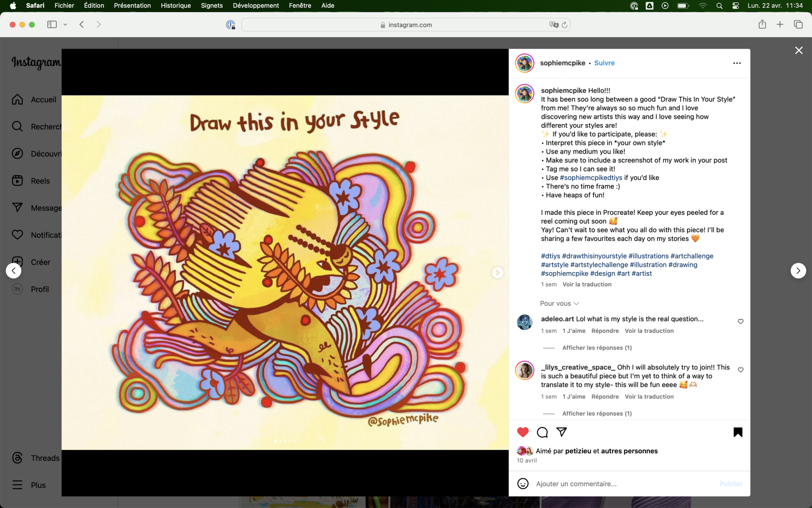Image resolution: width=812 pixels, height=508 pixels.
Task: Click Suivre to follow sophiemcpike
Action: click(604, 63)
